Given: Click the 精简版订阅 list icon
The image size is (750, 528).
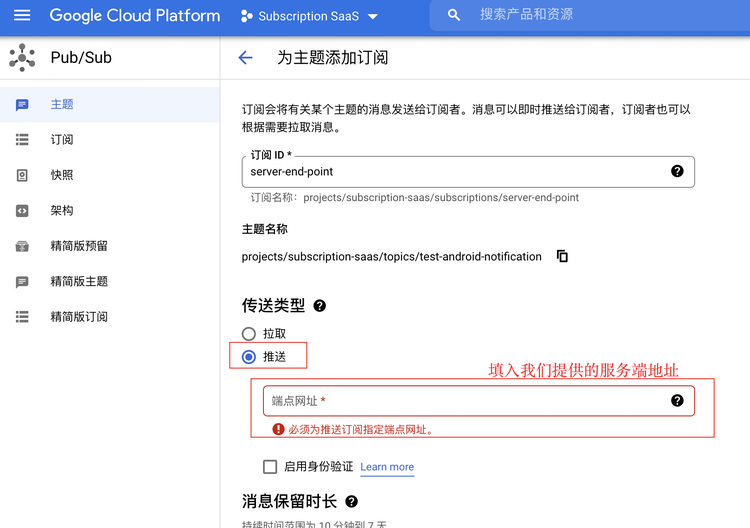Looking at the screenshot, I should point(22,317).
